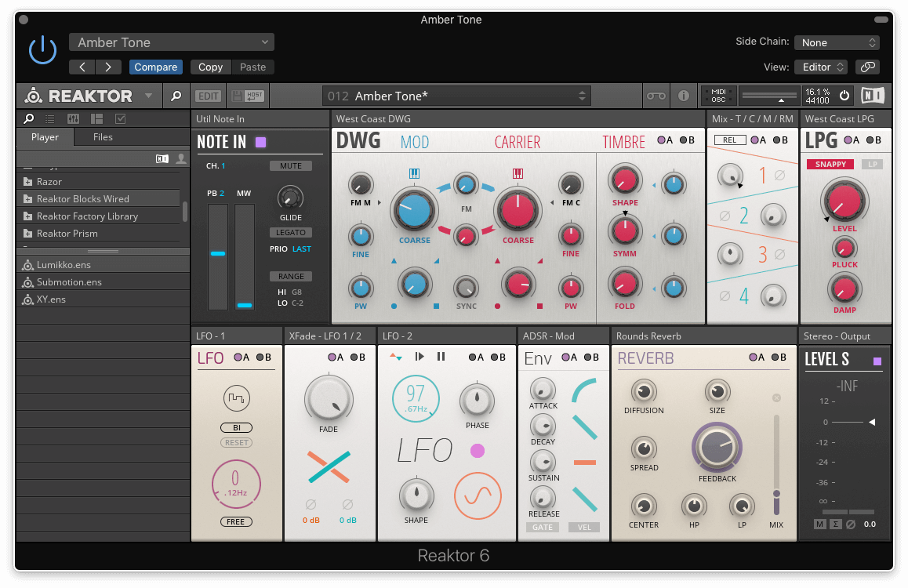Click the Reverb MIX slider
This screenshot has height=588, width=908.
(776, 465)
